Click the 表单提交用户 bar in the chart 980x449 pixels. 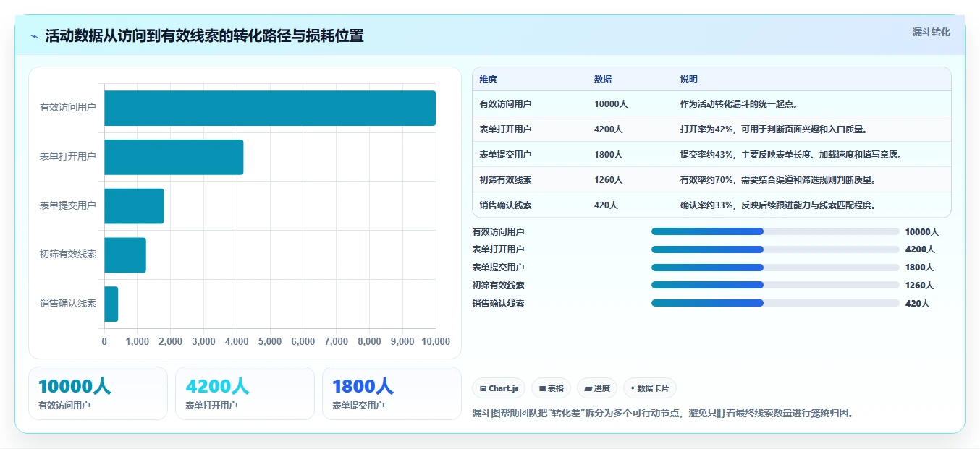tap(134, 206)
